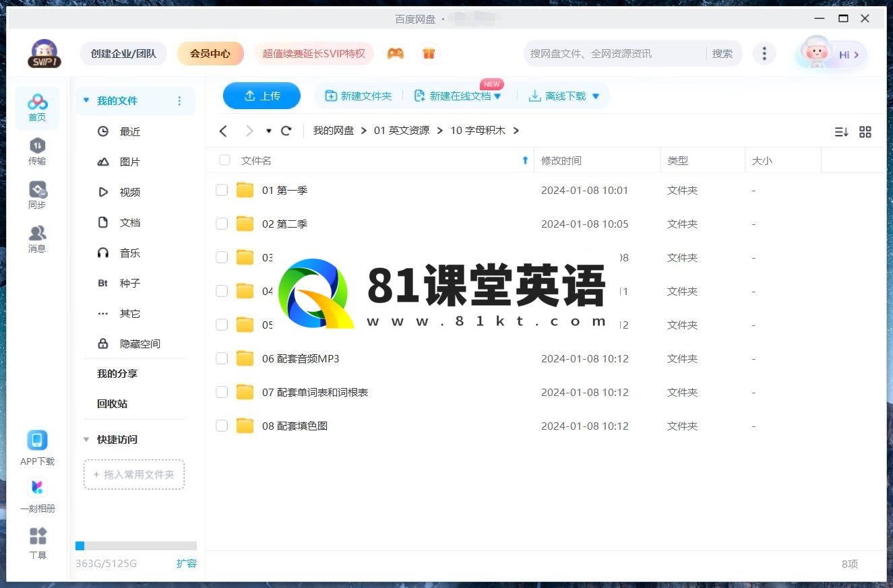
Task: Click the game controller icon
Action: coord(396,54)
